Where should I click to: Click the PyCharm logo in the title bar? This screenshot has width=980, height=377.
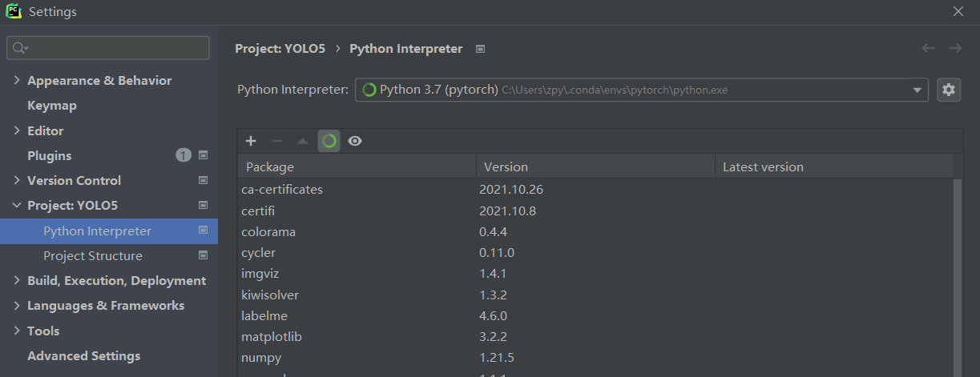coord(14,12)
